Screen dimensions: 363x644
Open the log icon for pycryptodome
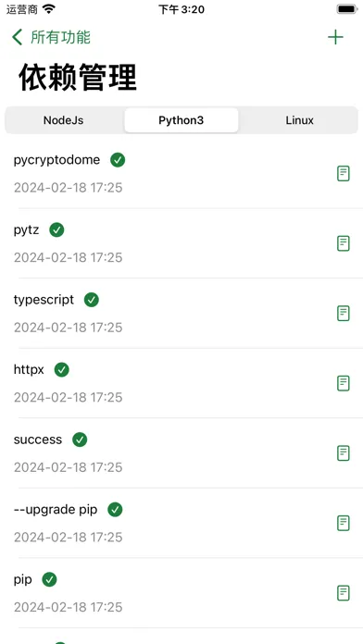point(344,174)
